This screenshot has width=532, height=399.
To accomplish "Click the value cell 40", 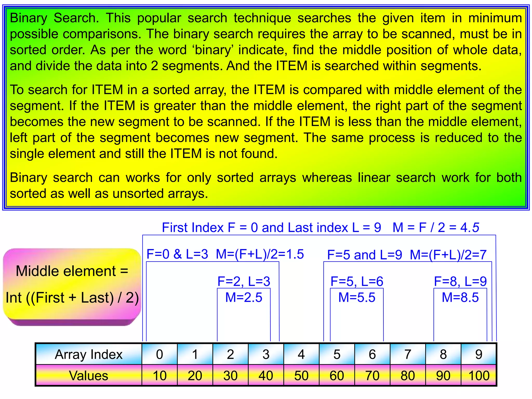I will tap(266, 375).
